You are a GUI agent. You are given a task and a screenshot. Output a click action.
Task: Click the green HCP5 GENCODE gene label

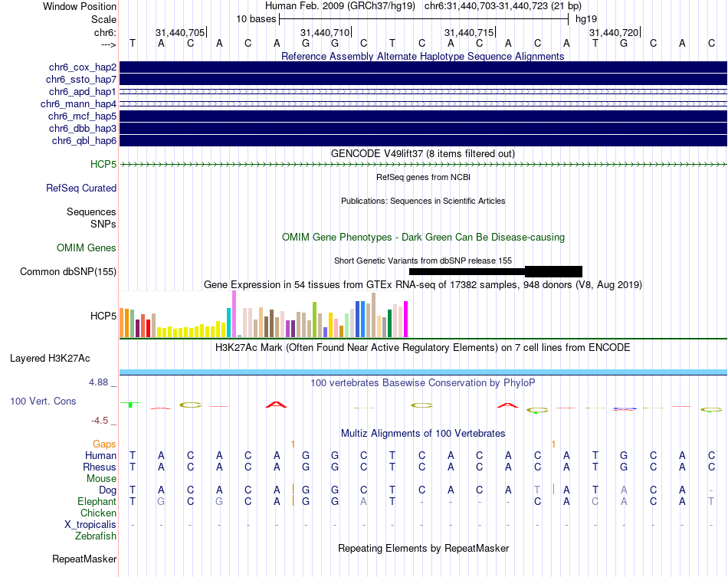point(103,164)
